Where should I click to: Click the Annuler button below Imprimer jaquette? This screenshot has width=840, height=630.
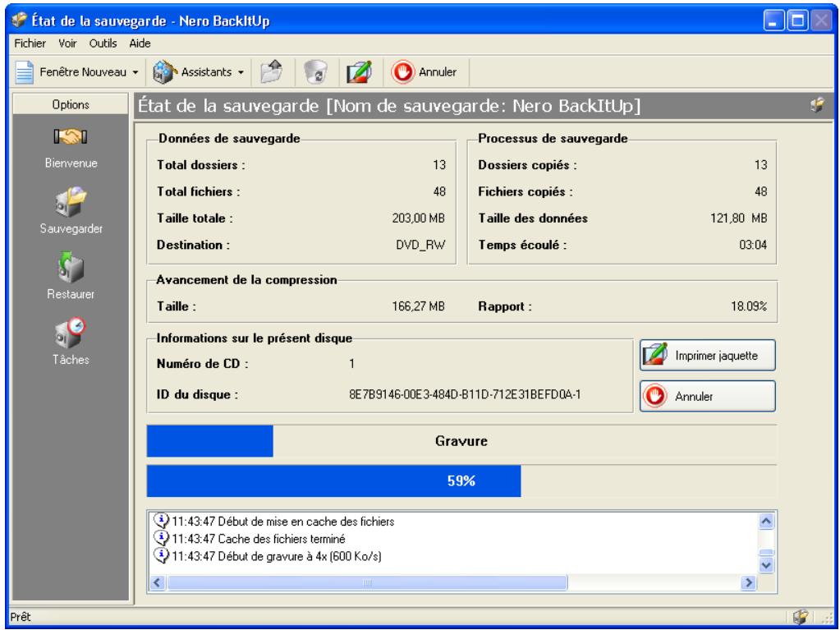[708, 397]
